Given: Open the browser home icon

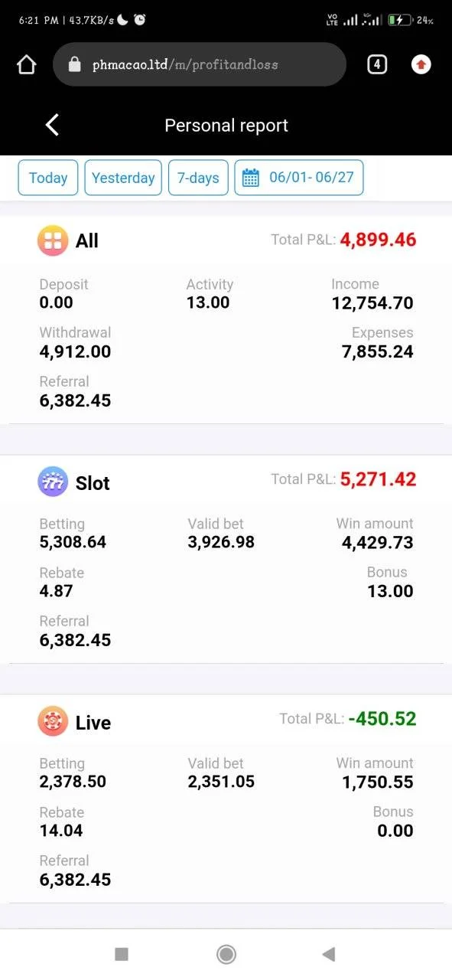Looking at the screenshot, I should [26, 65].
